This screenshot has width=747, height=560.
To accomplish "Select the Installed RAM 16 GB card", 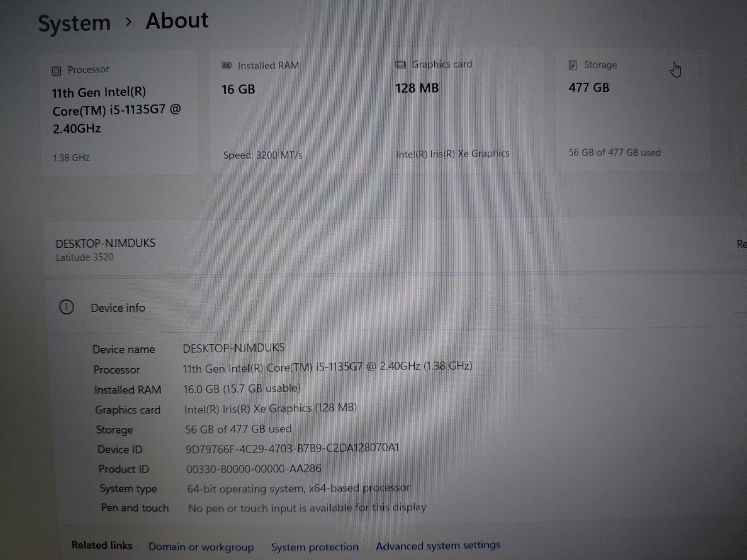I will tap(290, 111).
